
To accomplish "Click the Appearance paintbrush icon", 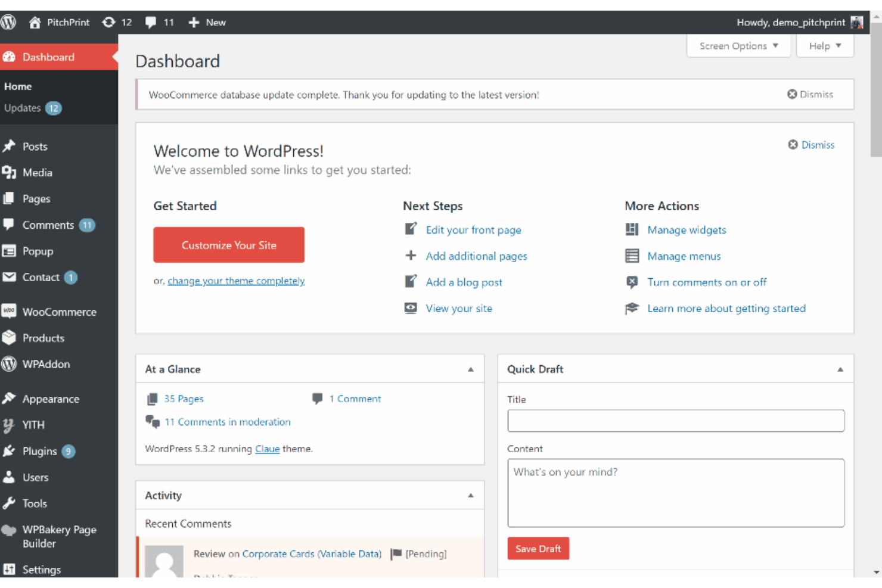I will click(x=8, y=398).
